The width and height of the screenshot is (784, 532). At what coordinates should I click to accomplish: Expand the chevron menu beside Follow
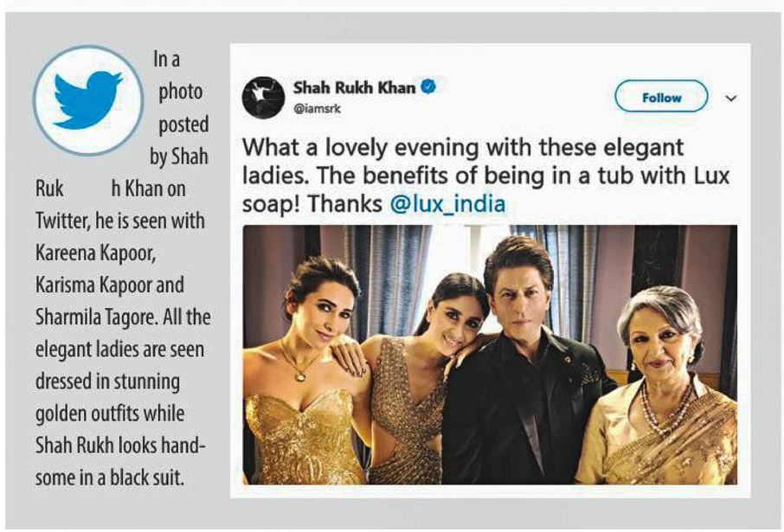point(731,98)
